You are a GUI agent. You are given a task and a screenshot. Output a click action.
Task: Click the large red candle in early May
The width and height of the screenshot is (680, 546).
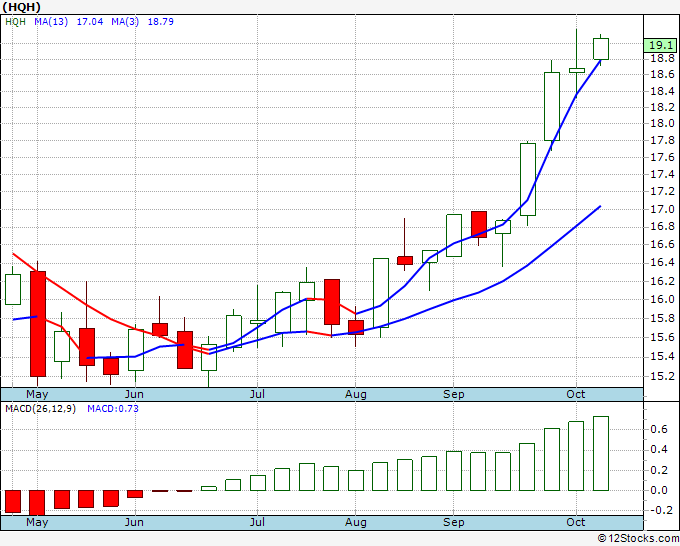click(x=38, y=322)
